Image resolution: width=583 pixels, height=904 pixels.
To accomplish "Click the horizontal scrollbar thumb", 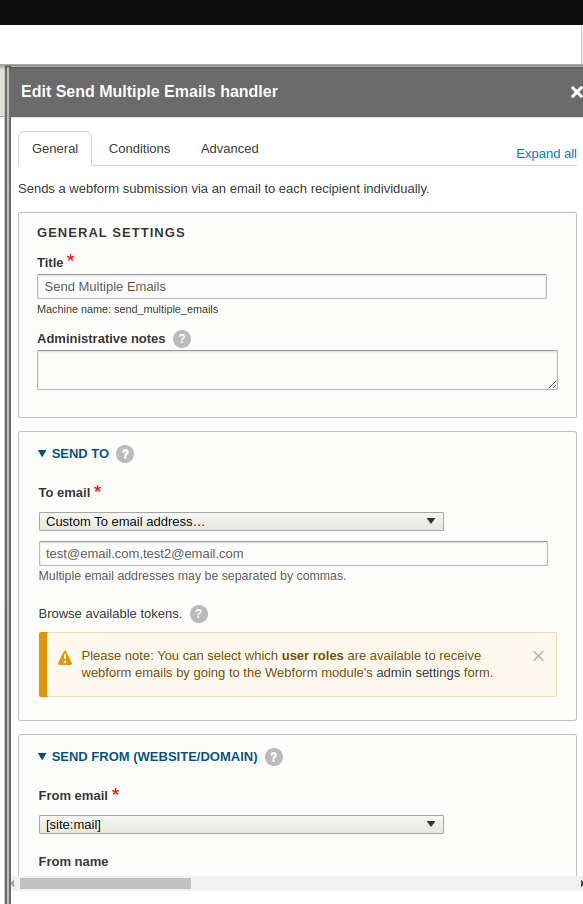I will (x=105, y=883).
